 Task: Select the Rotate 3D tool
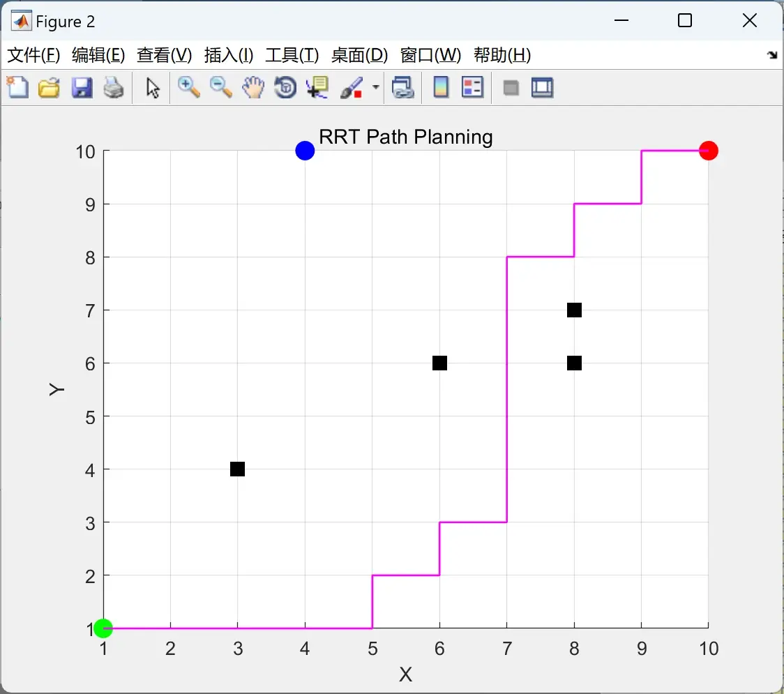click(285, 87)
